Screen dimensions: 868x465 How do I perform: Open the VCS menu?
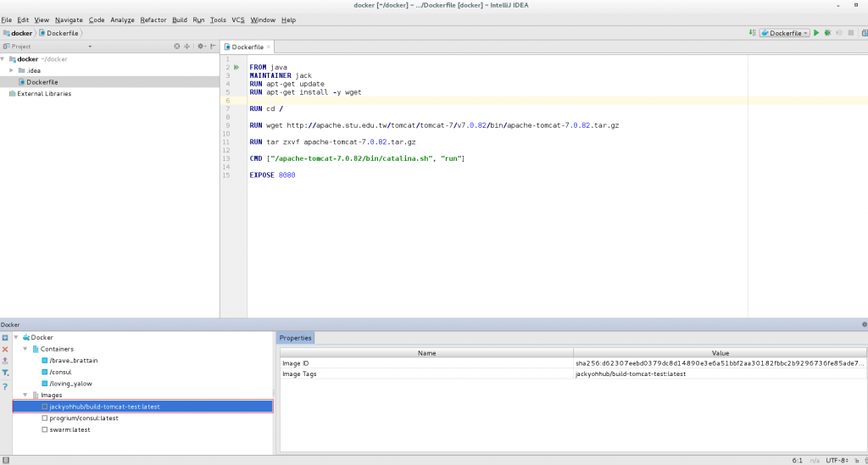(238, 19)
